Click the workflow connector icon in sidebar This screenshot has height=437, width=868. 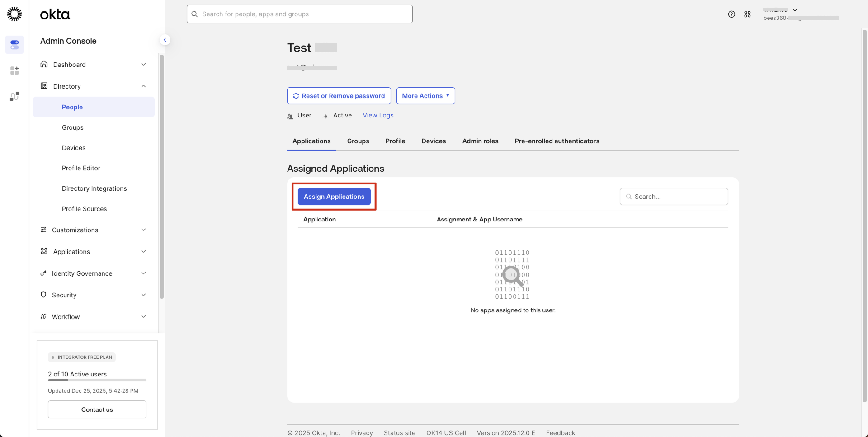(14, 96)
